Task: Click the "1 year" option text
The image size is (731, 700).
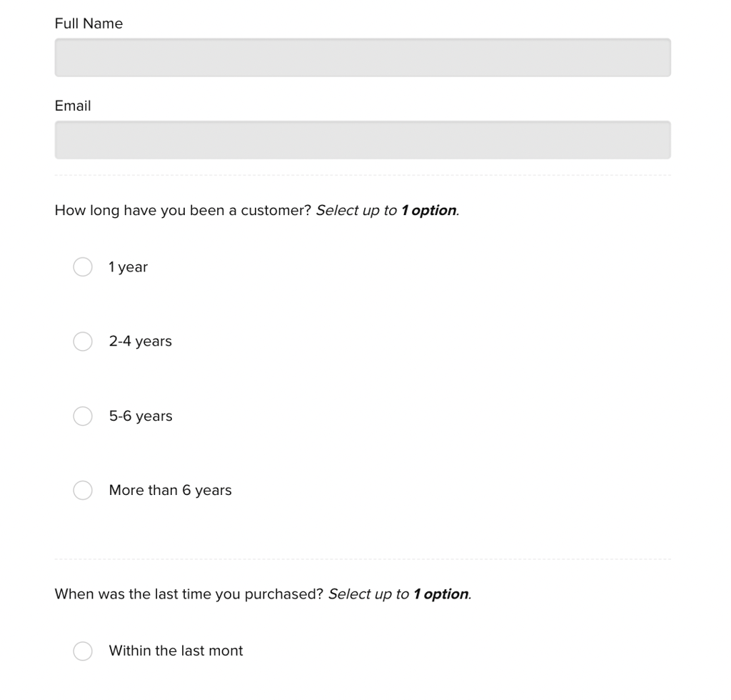Action: (128, 267)
